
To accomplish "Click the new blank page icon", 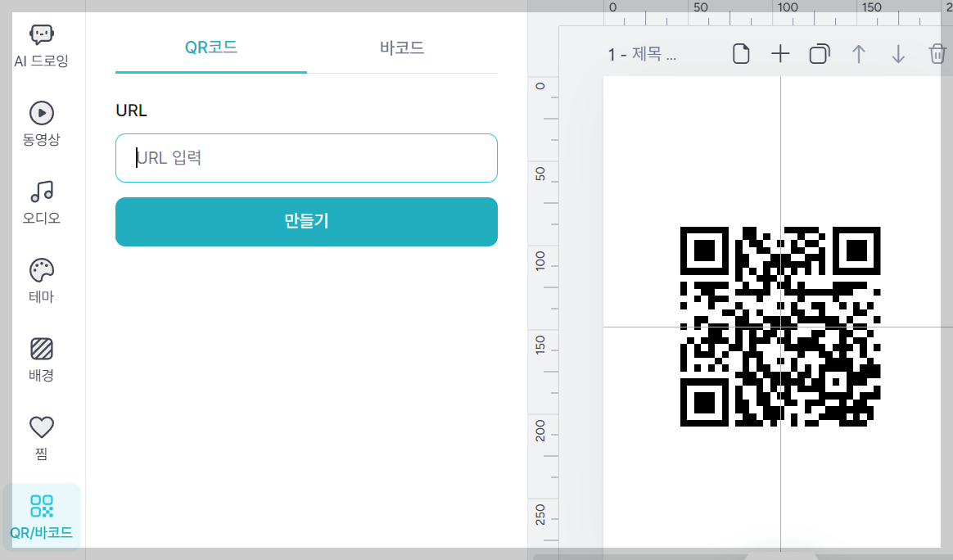I will click(x=741, y=54).
